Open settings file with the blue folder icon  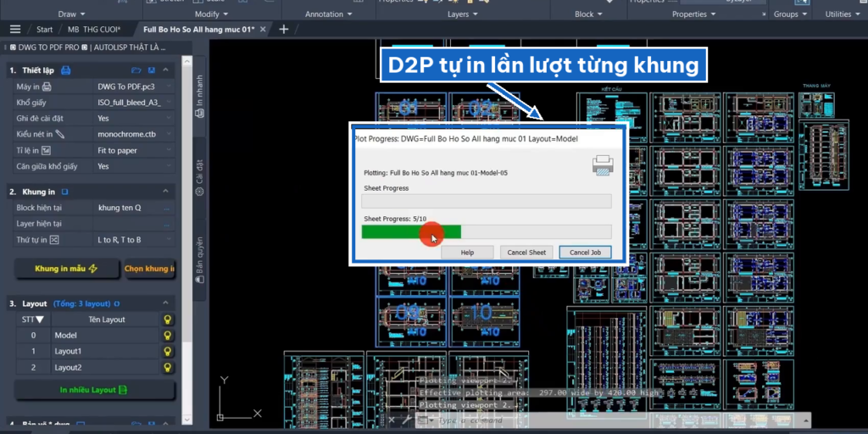point(136,70)
